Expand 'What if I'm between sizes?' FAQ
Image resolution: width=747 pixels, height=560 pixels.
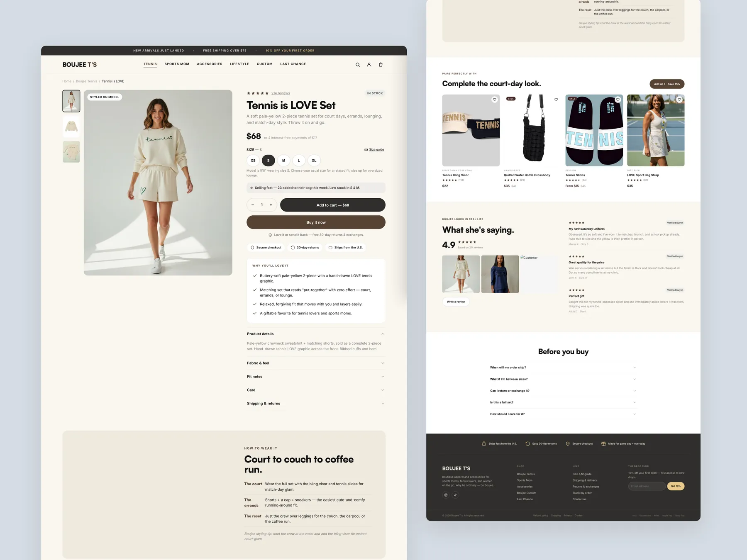(x=563, y=379)
